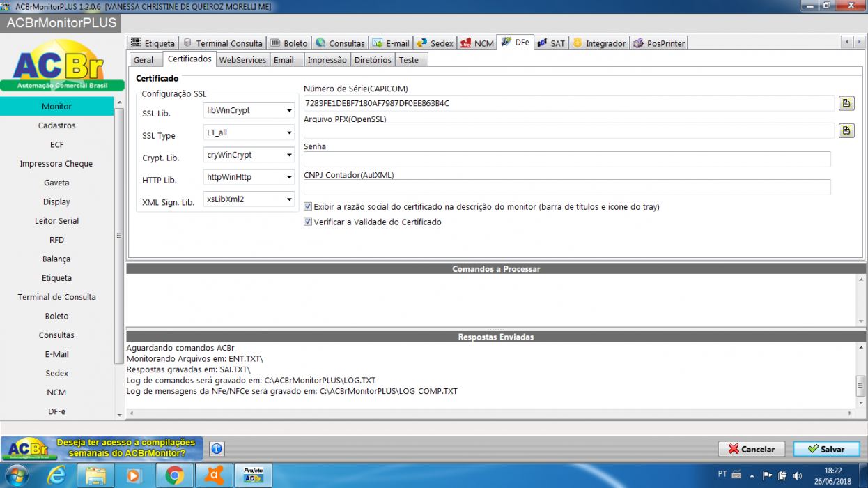Open the XML Sign. Lib. dropdown
This screenshot has width=868, height=488.
coord(288,199)
